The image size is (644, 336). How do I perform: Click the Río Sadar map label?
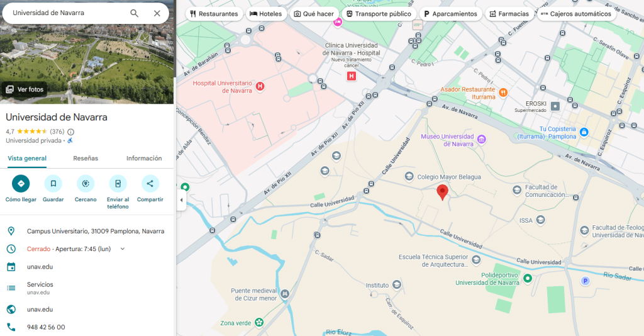[618, 276]
